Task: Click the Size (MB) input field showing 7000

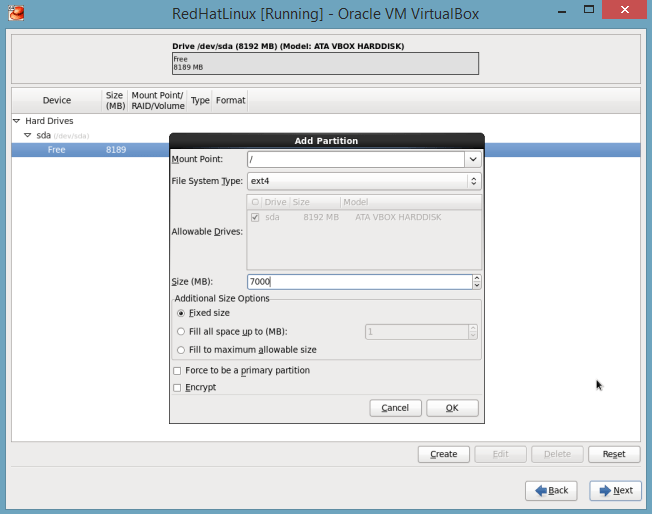Action: (x=360, y=282)
